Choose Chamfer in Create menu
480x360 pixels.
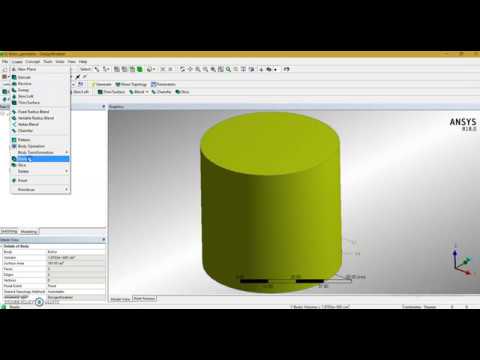pos(40,131)
